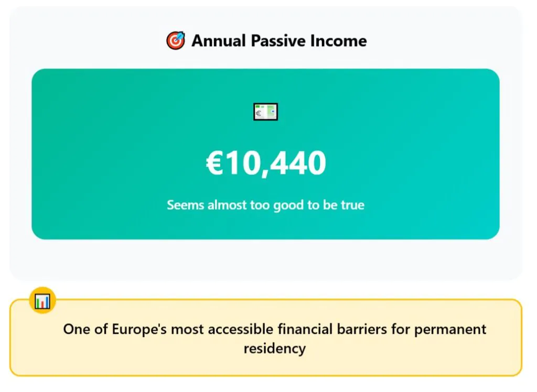Click the euro banknote icon in green card
The height and width of the screenshot is (392, 537).
265,112
